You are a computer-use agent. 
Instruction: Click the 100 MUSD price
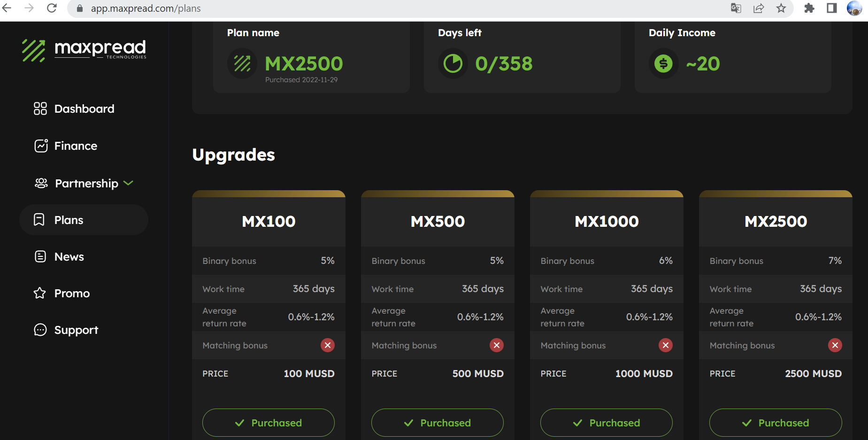click(309, 373)
